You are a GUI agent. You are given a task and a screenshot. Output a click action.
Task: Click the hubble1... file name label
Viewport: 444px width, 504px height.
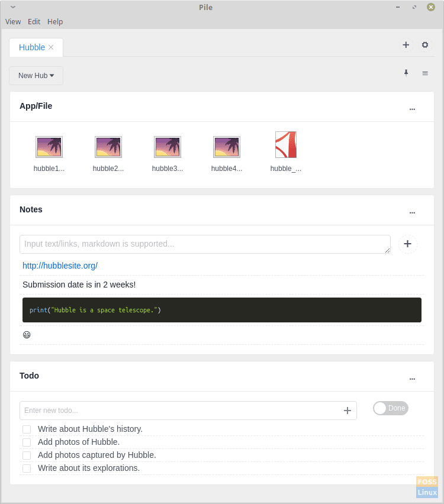click(49, 169)
